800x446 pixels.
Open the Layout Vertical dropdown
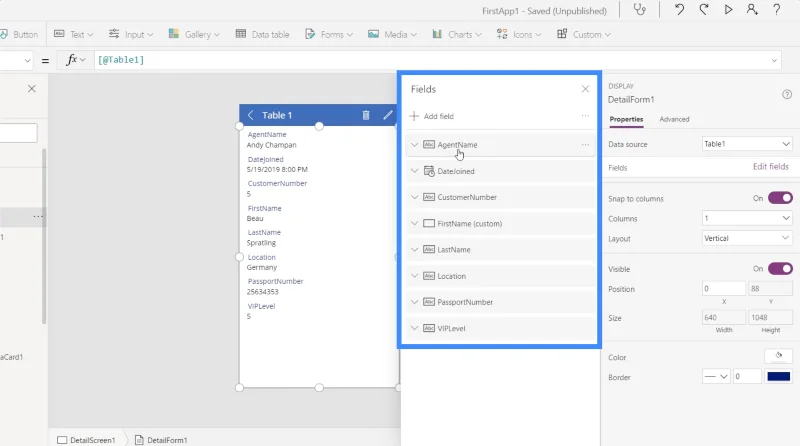pos(747,238)
